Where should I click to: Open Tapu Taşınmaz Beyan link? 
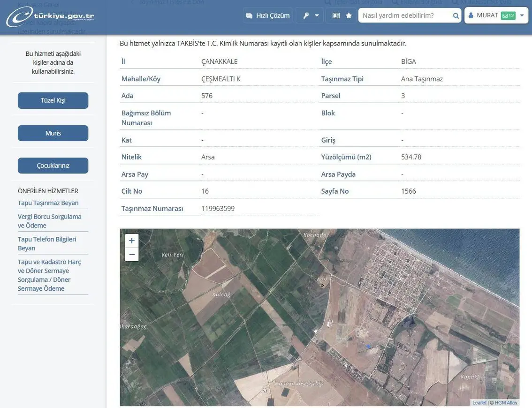(48, 203)
